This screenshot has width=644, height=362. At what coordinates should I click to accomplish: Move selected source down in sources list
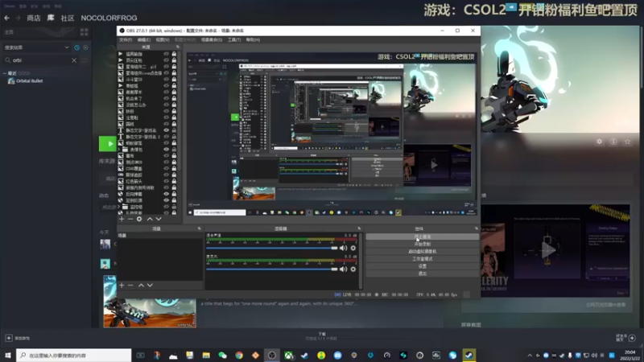[x=159, y=219]
